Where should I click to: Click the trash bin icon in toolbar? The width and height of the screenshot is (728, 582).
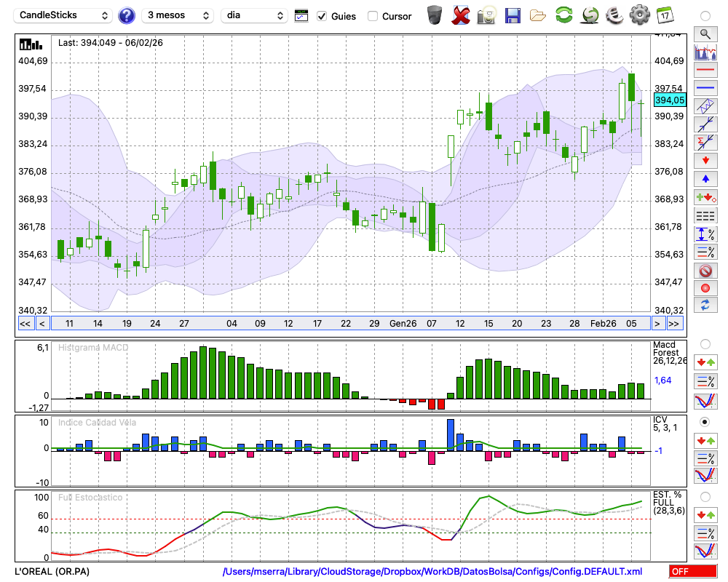click(435, 15)
